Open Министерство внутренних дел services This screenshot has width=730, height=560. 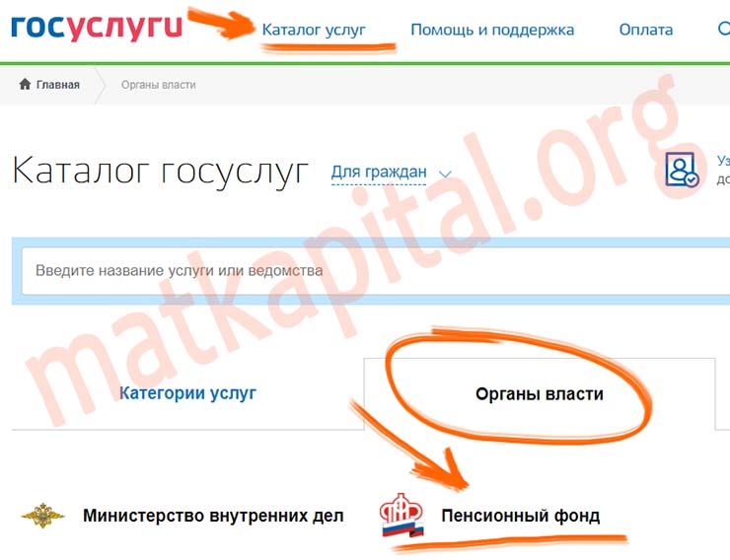click(213, 516)
